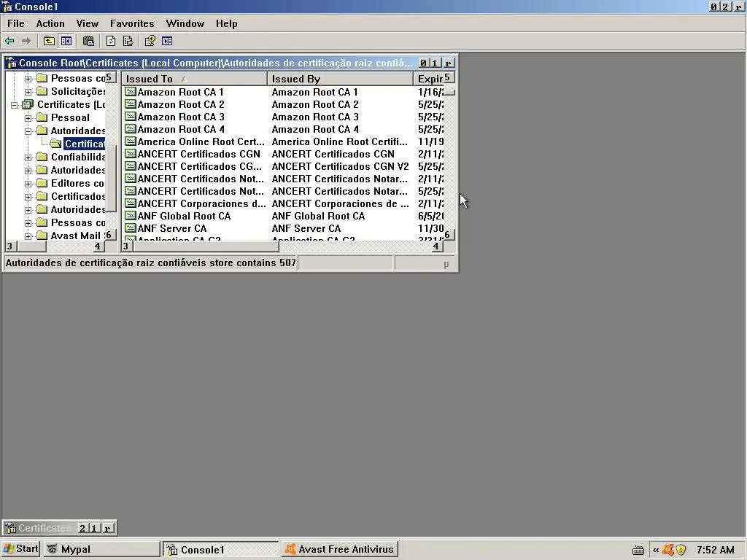This screenshot has width=747, height=560.
Task: Click certificate icon for Amazon Root CA 1
Action: coord(130,92)
